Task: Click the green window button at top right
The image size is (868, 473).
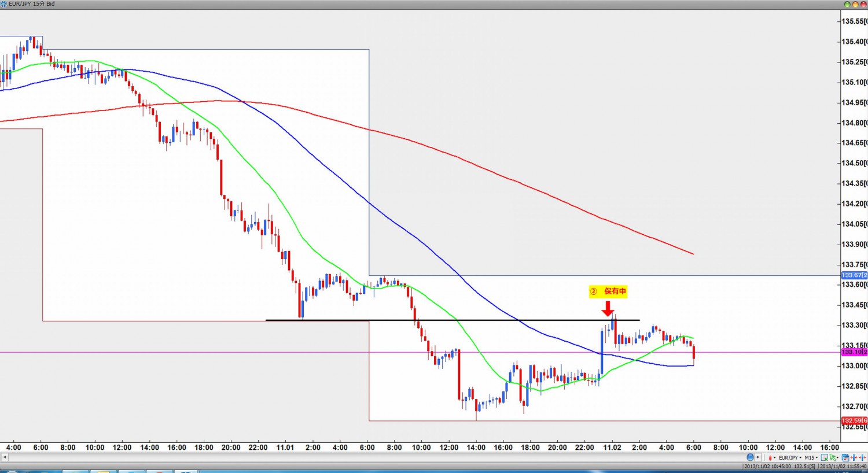Action: [x=847, y=4]
